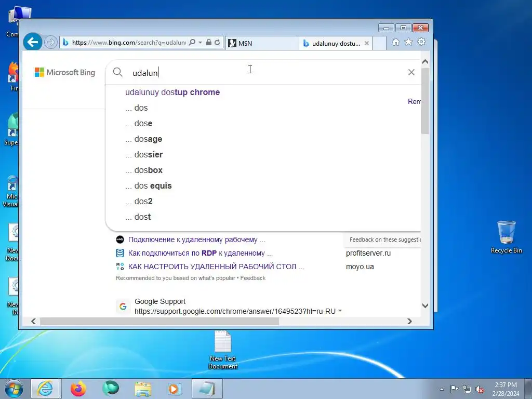The width and height of the screenshot is (532, 399).
Task: Click the horizontal scrollbar thumb
Action: coord(159,321)
